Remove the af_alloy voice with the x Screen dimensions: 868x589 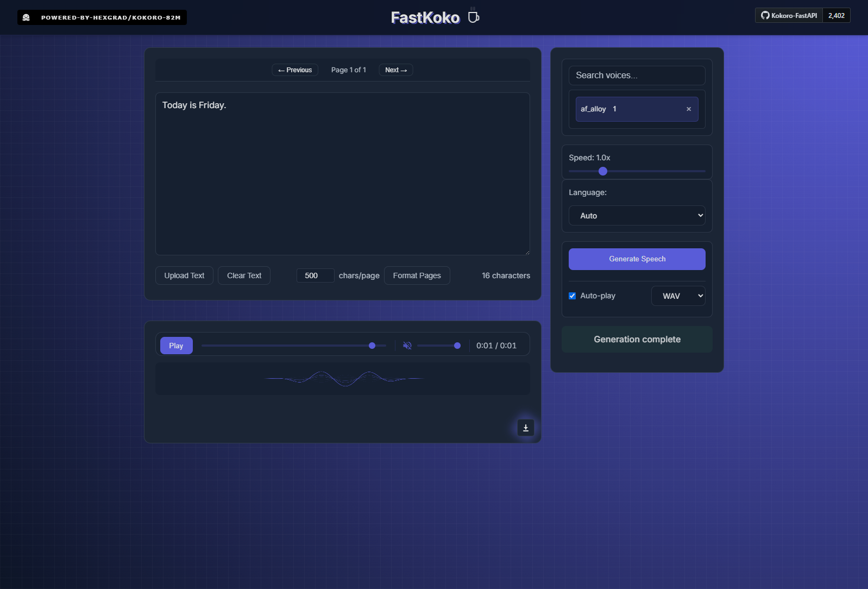689,109
